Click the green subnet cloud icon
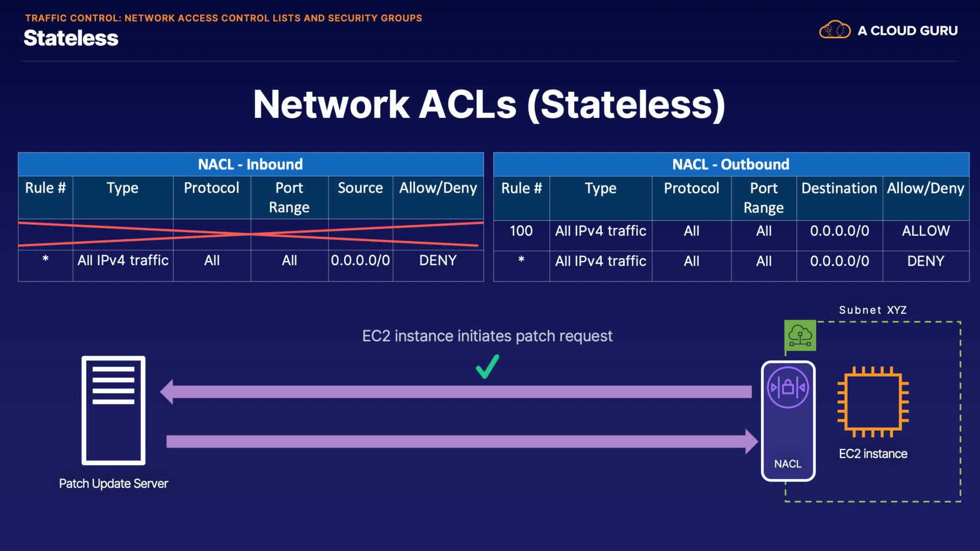The width and height of the screenshot is (980, 551). 800,336
